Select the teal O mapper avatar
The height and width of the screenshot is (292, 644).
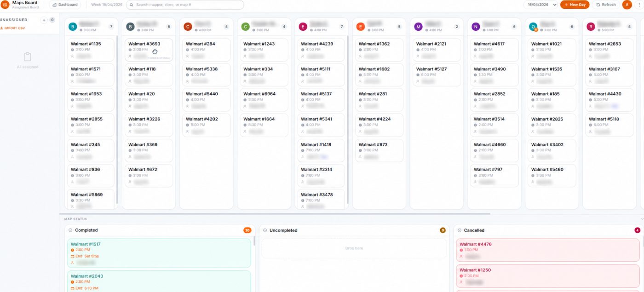tap(533, 27)
